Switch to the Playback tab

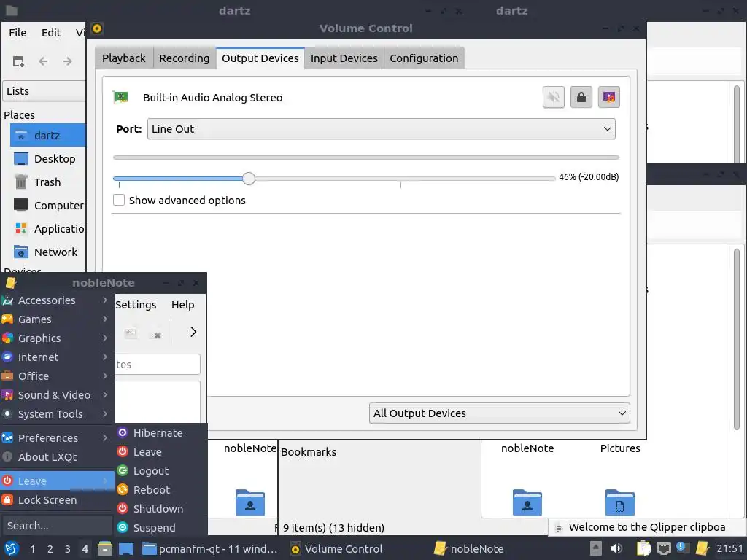pyautogui.click(x=124, y=58)
